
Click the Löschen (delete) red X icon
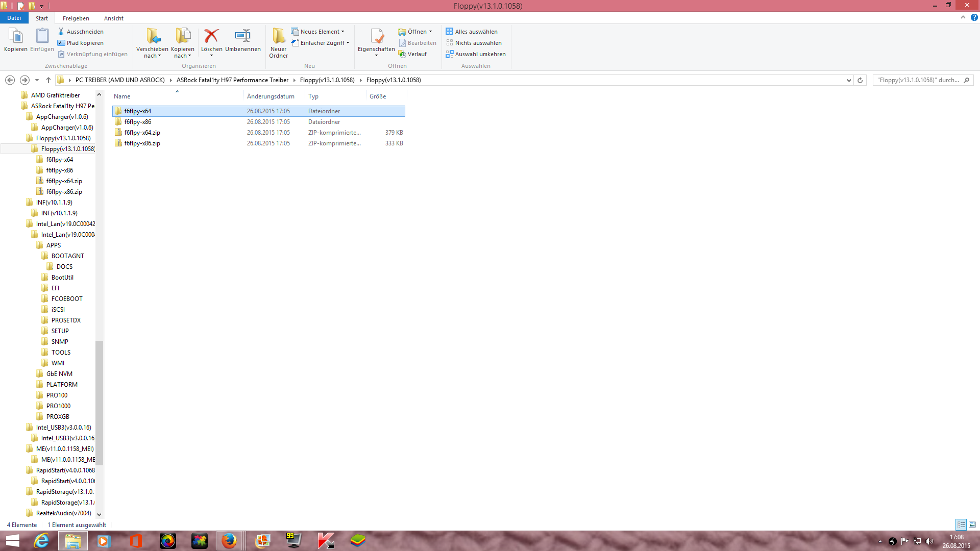click(x=211, y=36)
